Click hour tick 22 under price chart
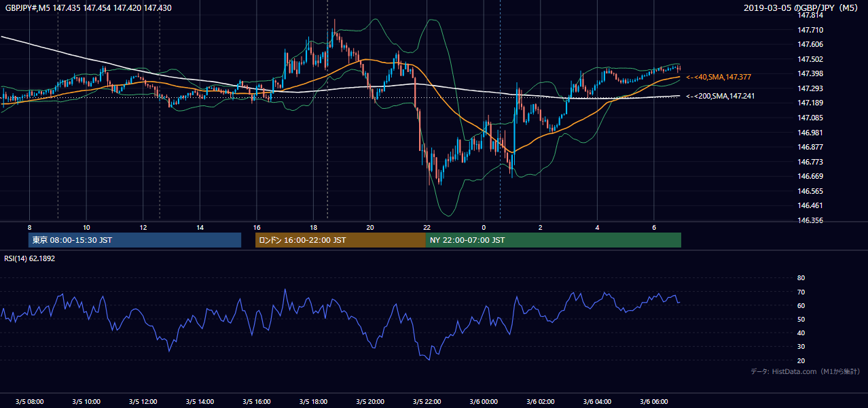 click(427, 226)
